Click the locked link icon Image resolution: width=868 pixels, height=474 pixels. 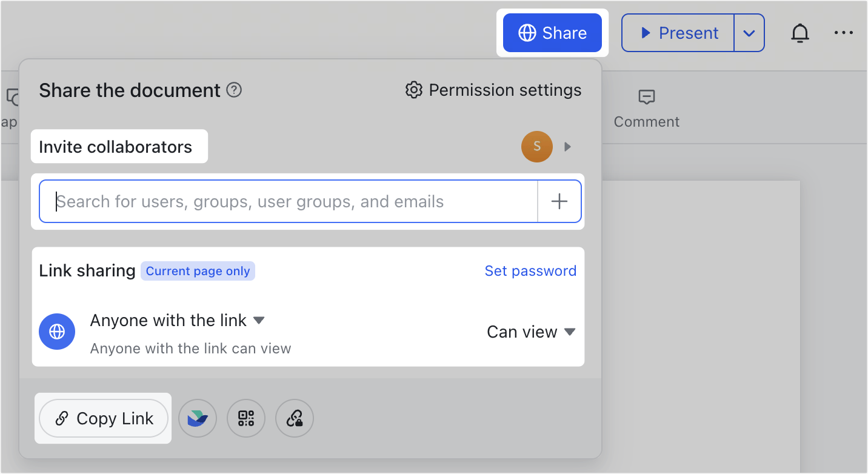tap(295, 418)
